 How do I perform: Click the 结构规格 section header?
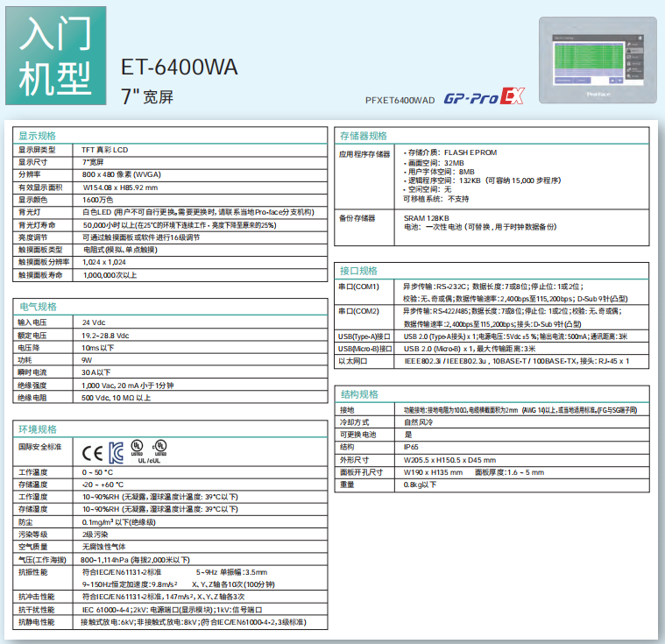(359, 394)
